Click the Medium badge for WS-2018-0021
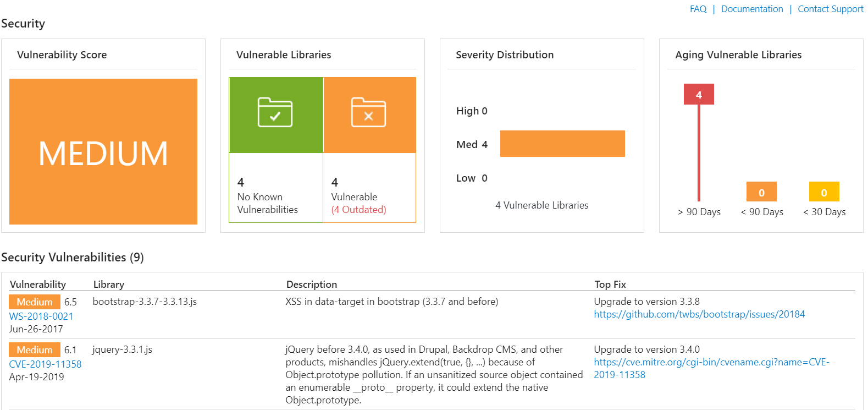 (35, 302)
